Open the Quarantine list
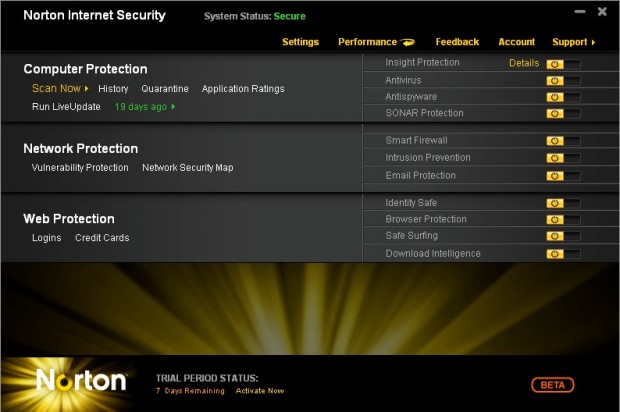Image resolution: width=620 pixels, height=412 pixels. click(165, 89)
